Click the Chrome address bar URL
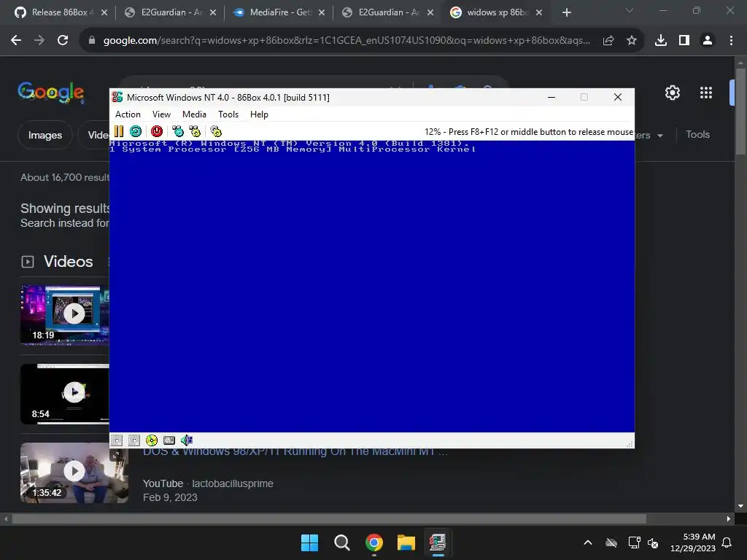This screenshot has height=560, width=747. [347, 41]
